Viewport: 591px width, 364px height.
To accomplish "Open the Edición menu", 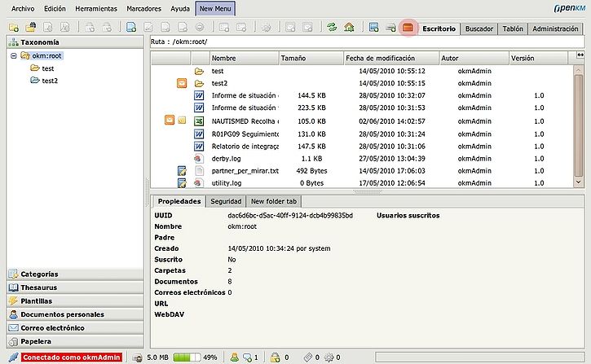I will 55,9.
